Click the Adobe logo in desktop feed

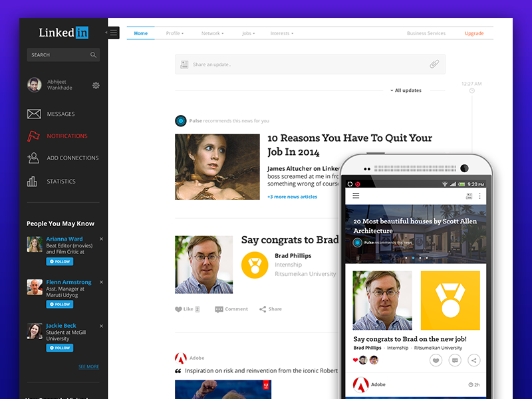pyautogui.click(x=180, y=358)
